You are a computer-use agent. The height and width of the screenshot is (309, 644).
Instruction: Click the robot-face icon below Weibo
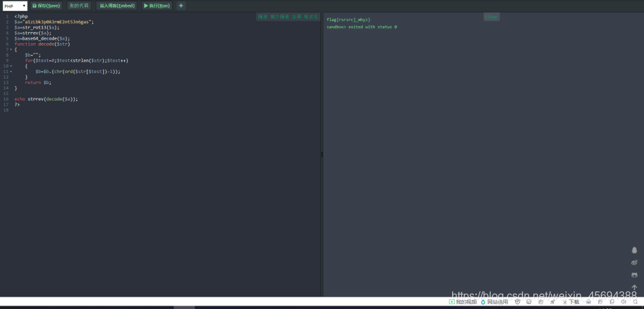(x=634, y=275)
